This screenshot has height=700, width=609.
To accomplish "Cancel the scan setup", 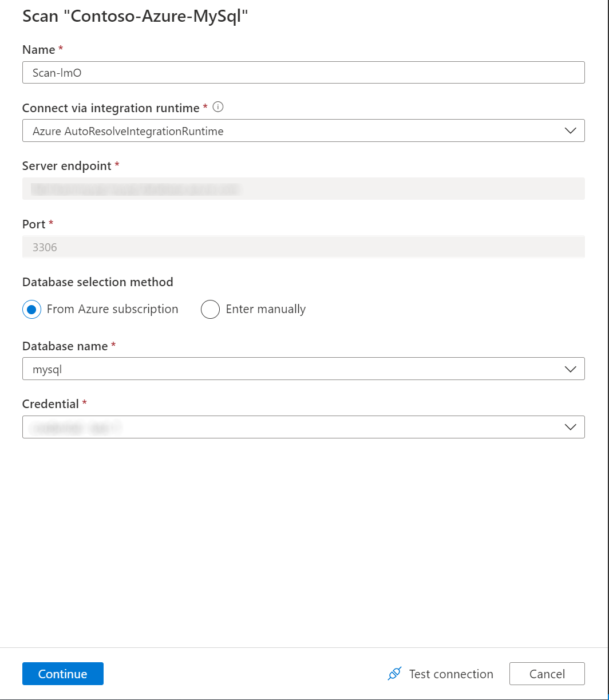I will coord(547,674).
